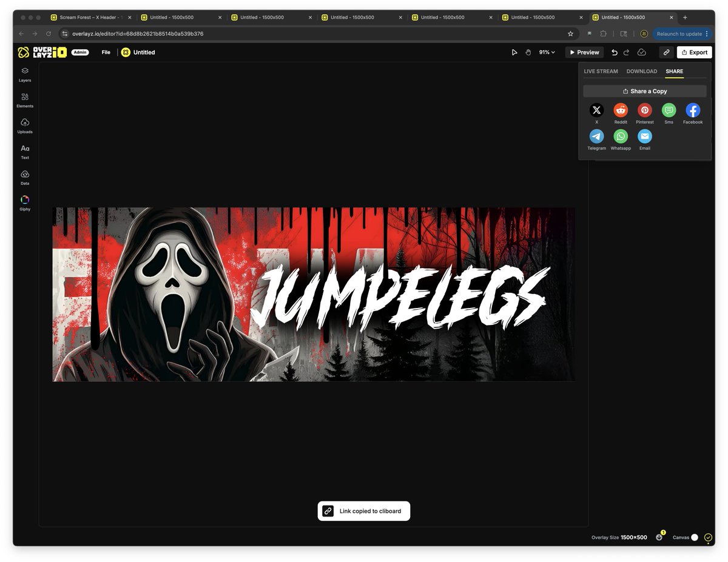This screenshot has height=562, width=728.
Task: Open the Data panel
Action: tap(25, 177)
